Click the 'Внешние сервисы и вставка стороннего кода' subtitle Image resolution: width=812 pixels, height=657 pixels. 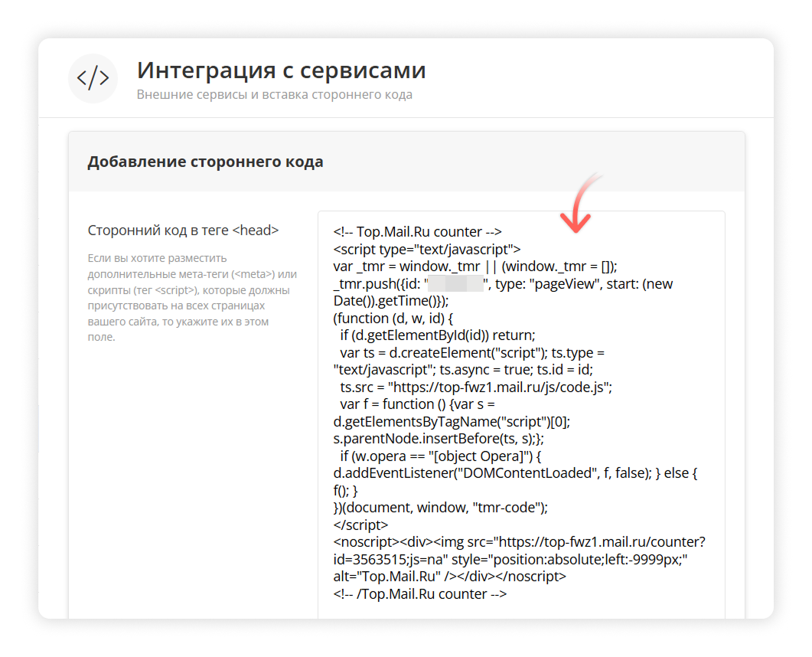pyautogui.click(x=274, y=95)
